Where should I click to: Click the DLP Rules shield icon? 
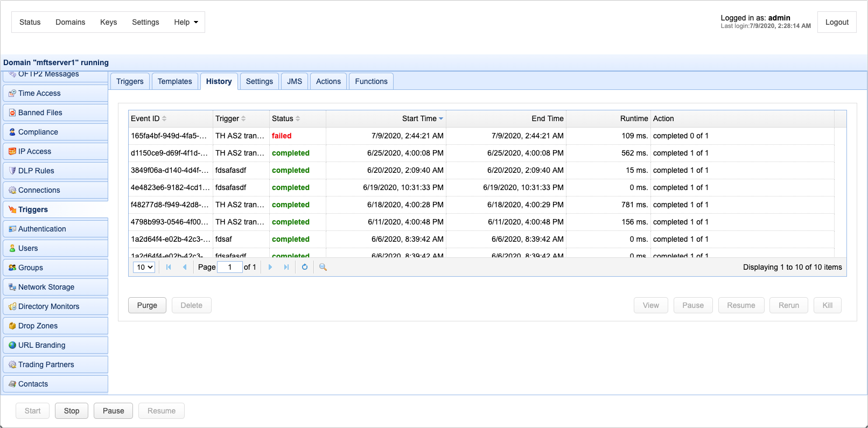point(12,171)
